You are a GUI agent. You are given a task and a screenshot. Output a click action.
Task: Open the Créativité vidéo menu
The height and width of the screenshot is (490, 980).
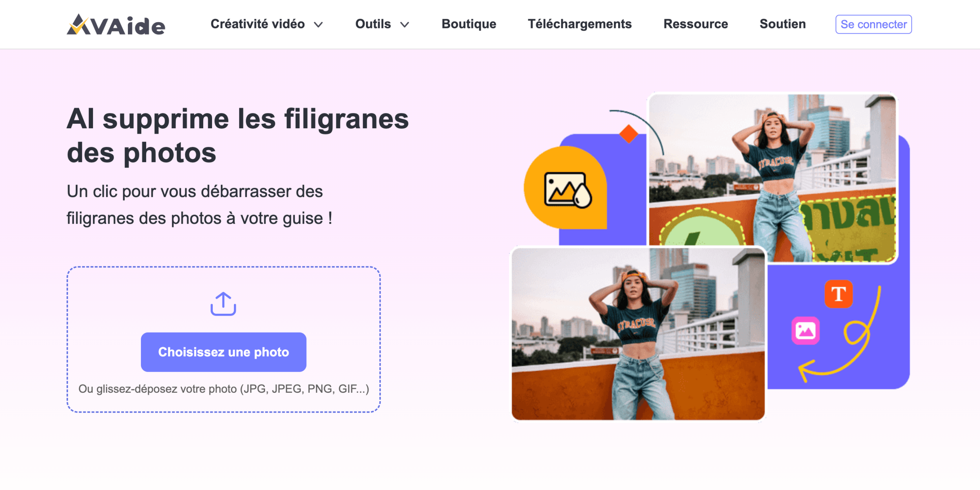click(258, 24)
